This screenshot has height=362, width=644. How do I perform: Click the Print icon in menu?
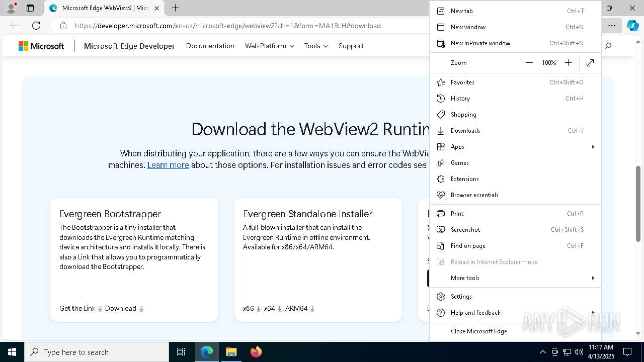pyautogui.click(x=441, y=214)
